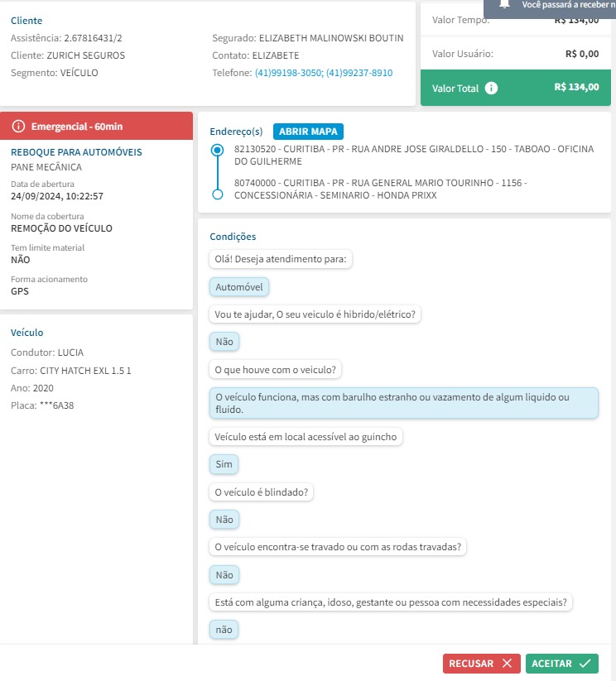Screen dimensions: 616x681
Task: Click the Sim answer chip
Action: 224,464
